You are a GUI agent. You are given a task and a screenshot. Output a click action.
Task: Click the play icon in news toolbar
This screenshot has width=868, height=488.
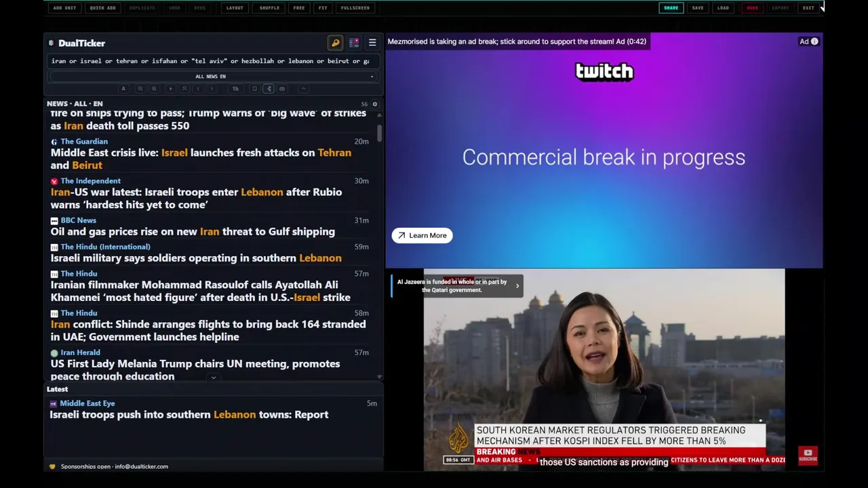point(170,89)
